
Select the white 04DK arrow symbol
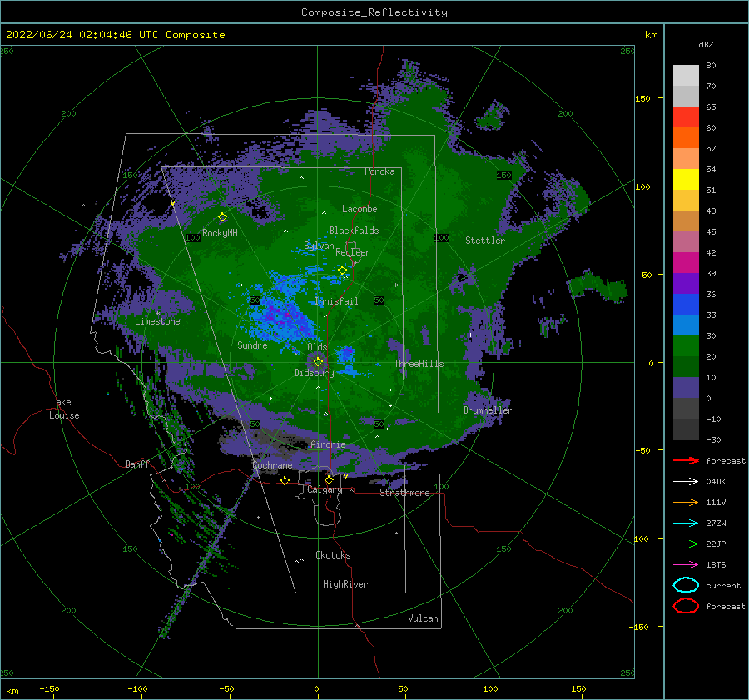click(686, 482)
